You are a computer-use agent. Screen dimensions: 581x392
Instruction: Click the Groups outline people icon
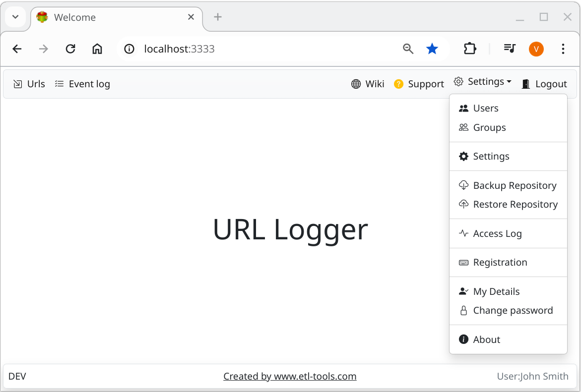pos(463,127)
